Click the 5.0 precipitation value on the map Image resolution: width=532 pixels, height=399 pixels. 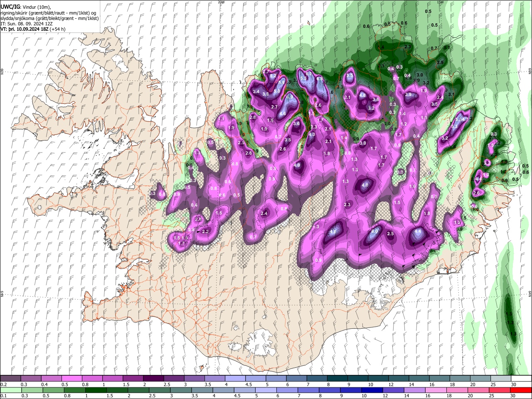coord(277,91)
